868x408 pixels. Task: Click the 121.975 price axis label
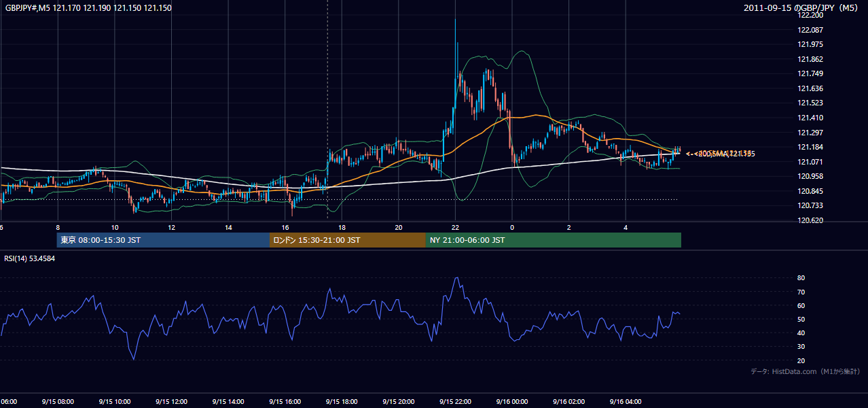tap(809, 45)
